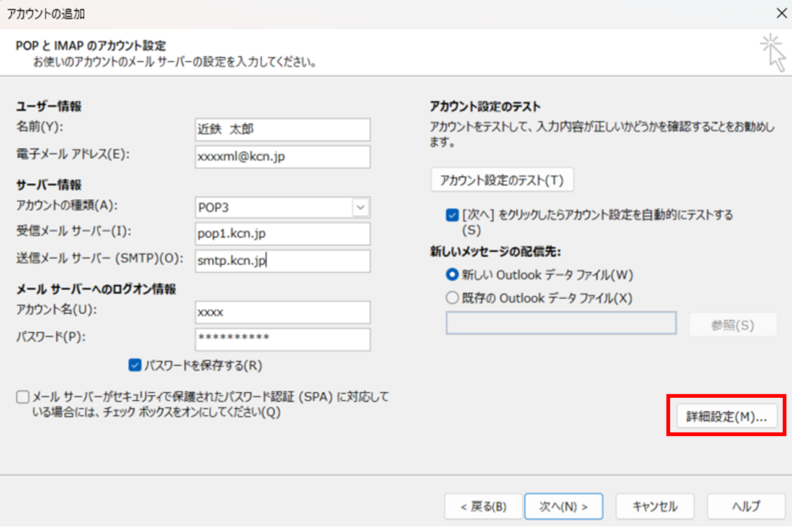Go back with 戻る button
792x532 pixels.
click(x=483, y=506)
